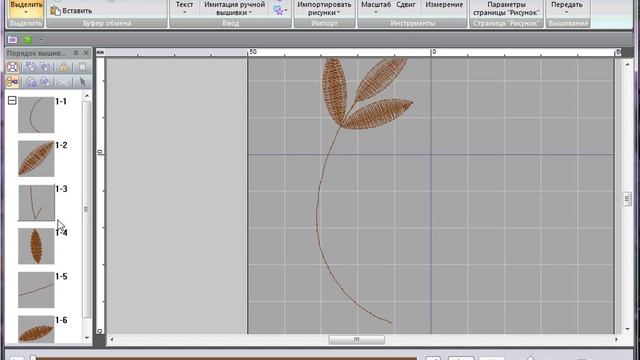
Task: Click canvas horizontal scroll-right arrow
Action: click(x=616, y=340)
